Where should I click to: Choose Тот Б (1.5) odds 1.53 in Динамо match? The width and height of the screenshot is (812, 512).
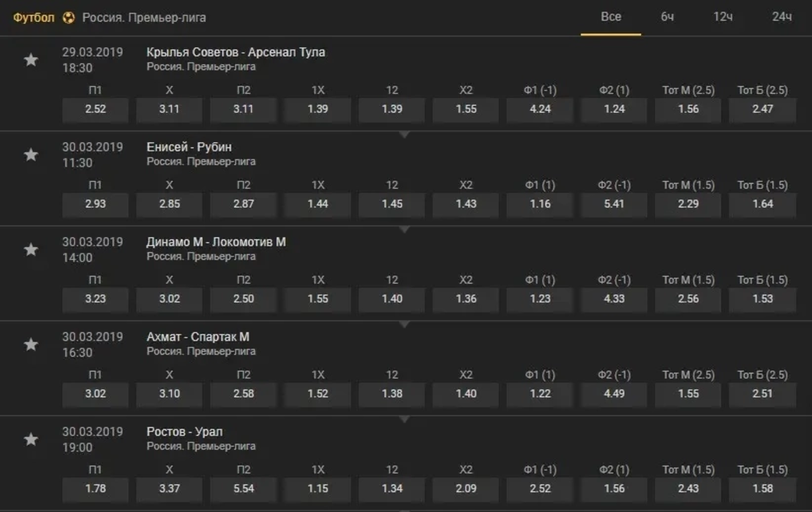(763, 299)
